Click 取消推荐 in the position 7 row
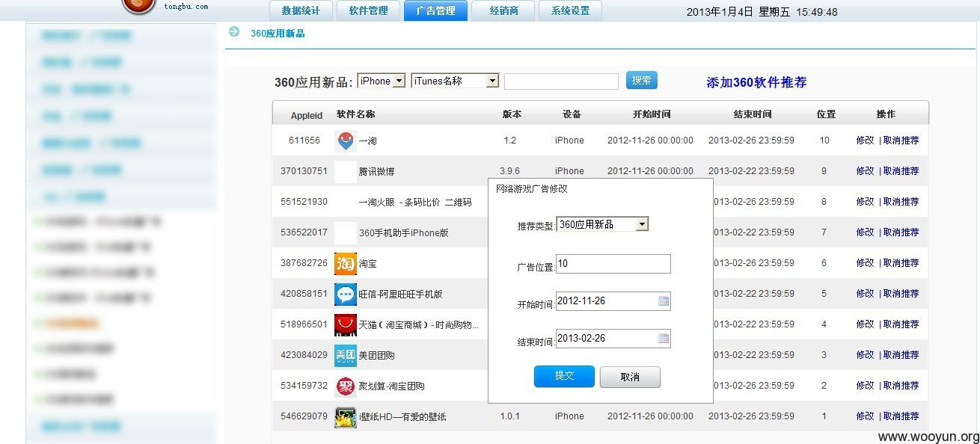The height and width of the screenshot is (444, 980). (901, 232)
